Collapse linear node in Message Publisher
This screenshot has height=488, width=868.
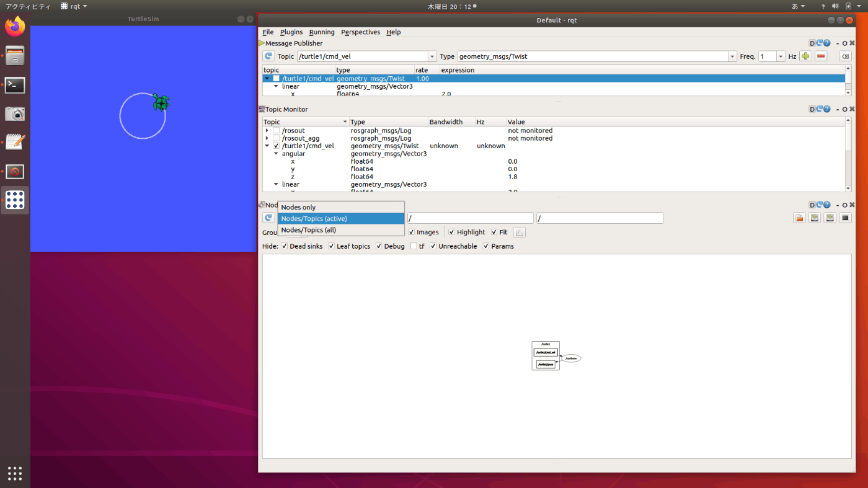277,86
